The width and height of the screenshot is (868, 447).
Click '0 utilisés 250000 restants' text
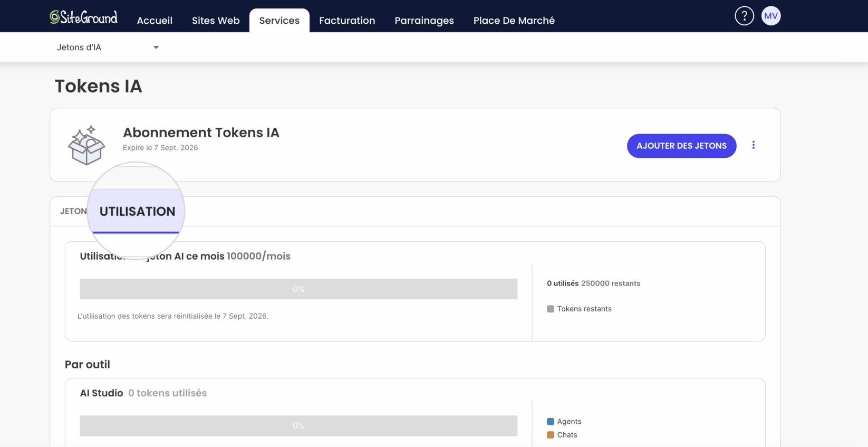coord(593,283)
